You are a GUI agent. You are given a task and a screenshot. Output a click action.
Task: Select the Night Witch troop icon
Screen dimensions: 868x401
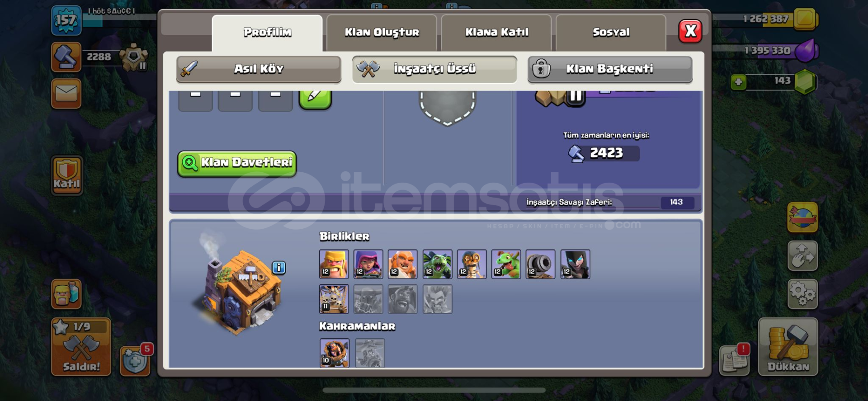click(575, 264)
